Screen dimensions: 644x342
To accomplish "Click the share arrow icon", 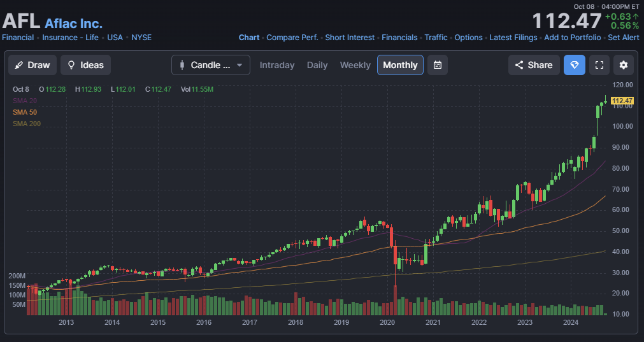I will point(519,65).
